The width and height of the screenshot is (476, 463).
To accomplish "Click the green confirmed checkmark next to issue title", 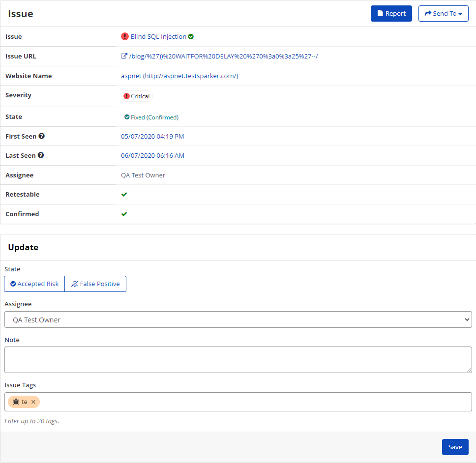I will pos(191,36).
